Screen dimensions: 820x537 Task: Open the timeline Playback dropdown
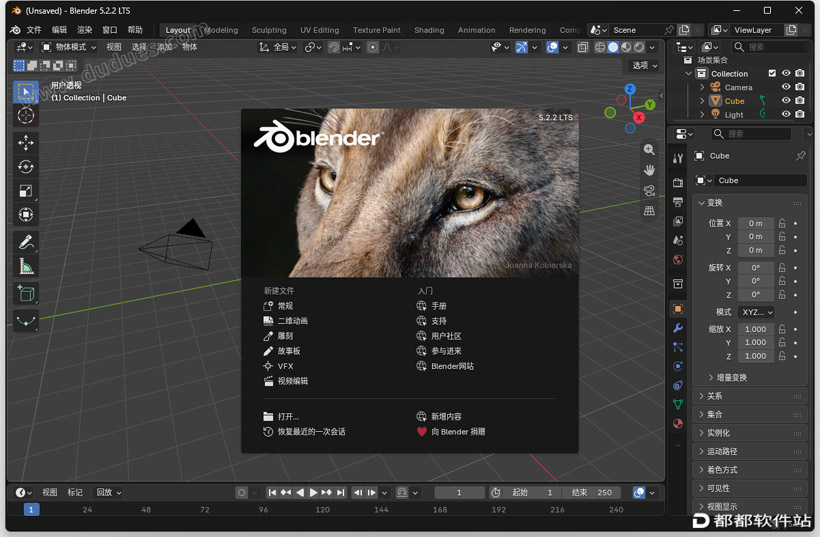click(x=108, y=493)
